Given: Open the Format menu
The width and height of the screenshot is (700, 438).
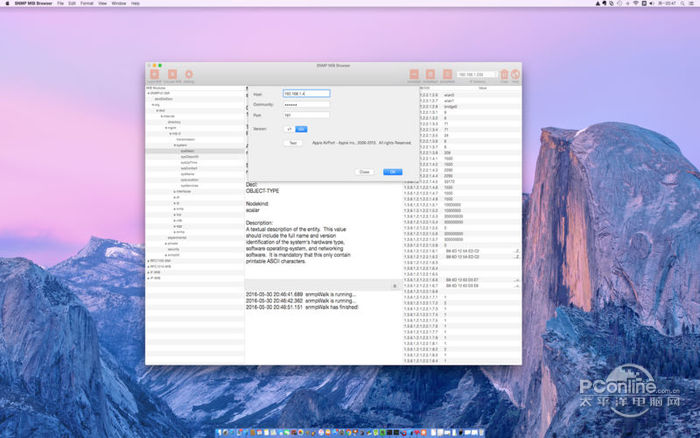Looking at the screenshot, I should pos(87,4).
